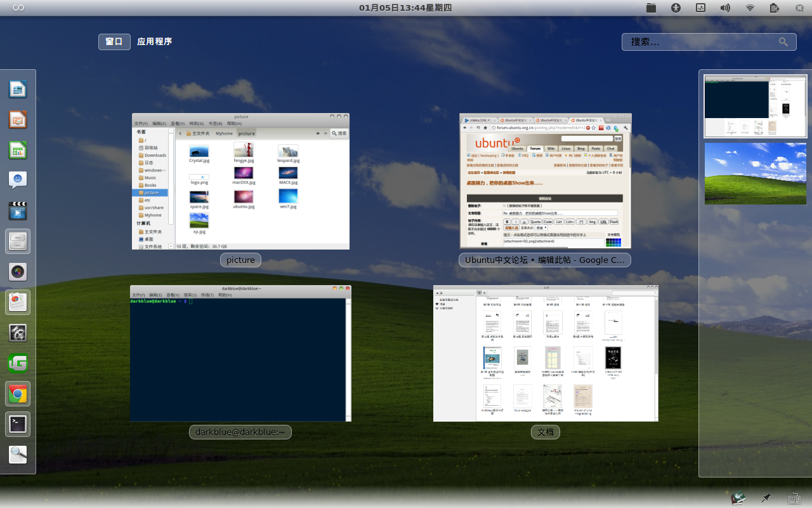This screenshot has width=812, height=508.
Task: Open the magnifier document search icon in dash
Action: 18,455
